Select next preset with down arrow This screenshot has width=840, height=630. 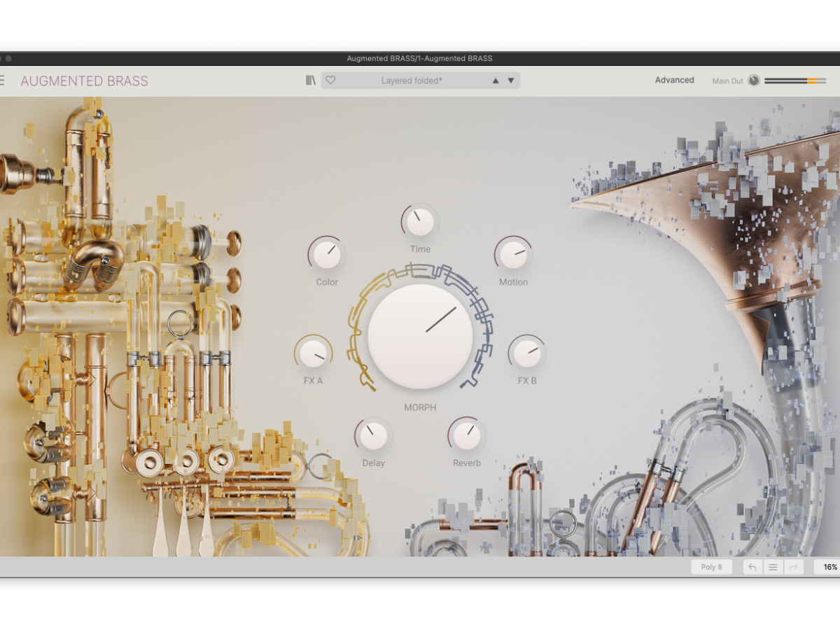511,80
